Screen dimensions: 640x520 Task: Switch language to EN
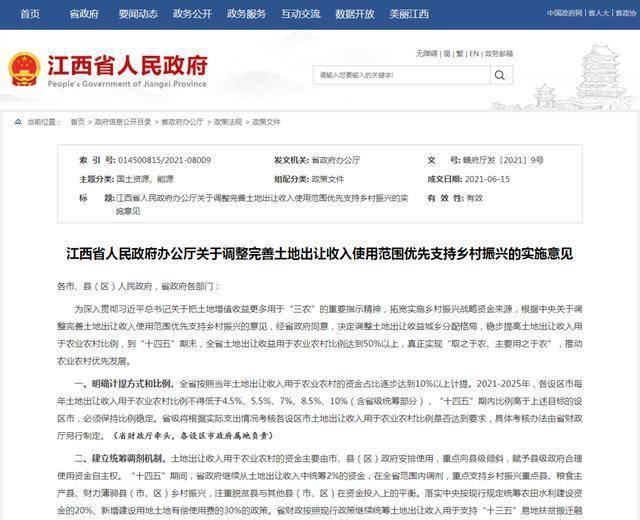coord(475,53)
